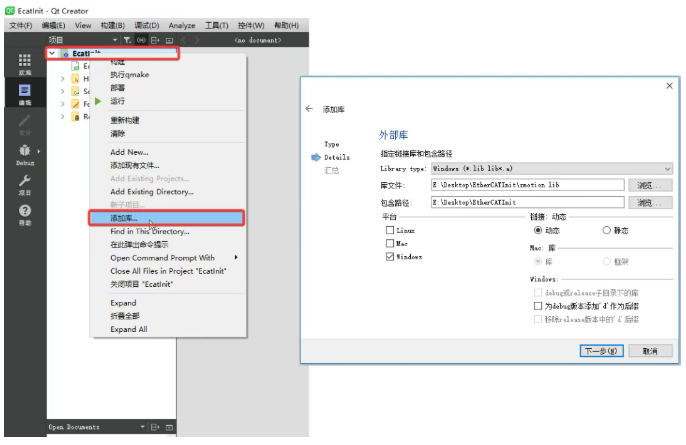Click the Headers folder icon in tree
Image resolution: width=686 pixels, height=445 pixels.
tap(75, 79)
